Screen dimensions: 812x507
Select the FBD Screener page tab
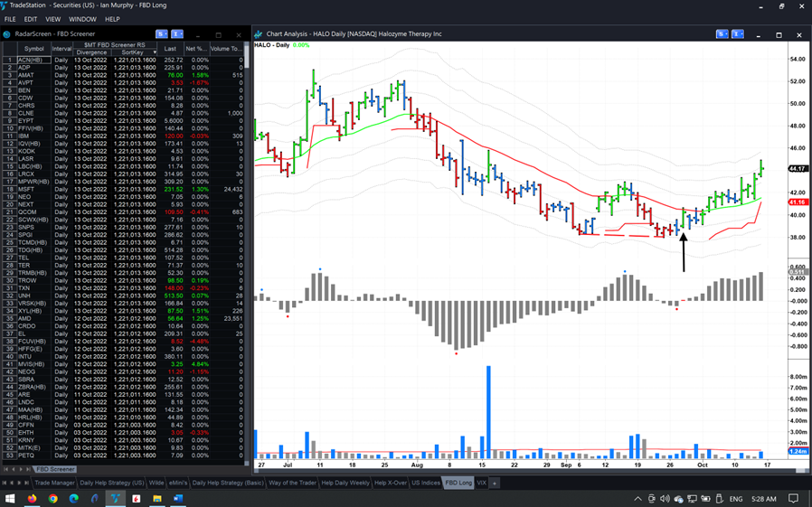(55, 469)
